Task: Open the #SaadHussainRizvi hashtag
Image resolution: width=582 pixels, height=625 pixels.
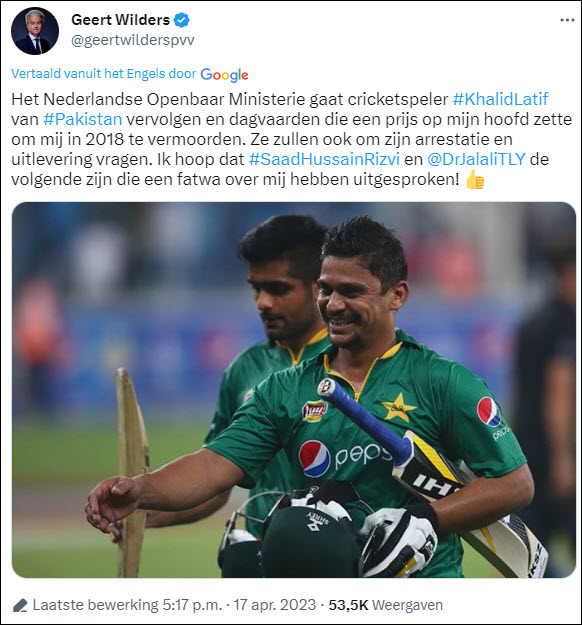Action: [x=324, y=159]
